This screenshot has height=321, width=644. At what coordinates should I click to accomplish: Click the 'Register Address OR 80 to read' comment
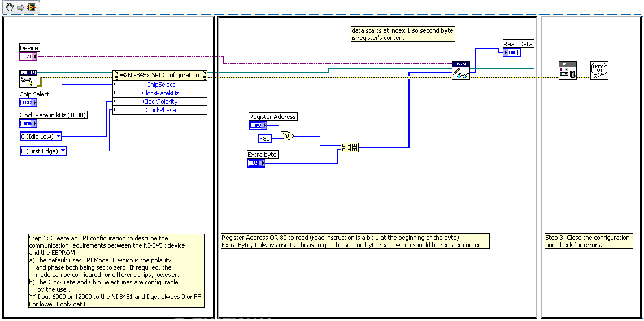pos(355,241)
